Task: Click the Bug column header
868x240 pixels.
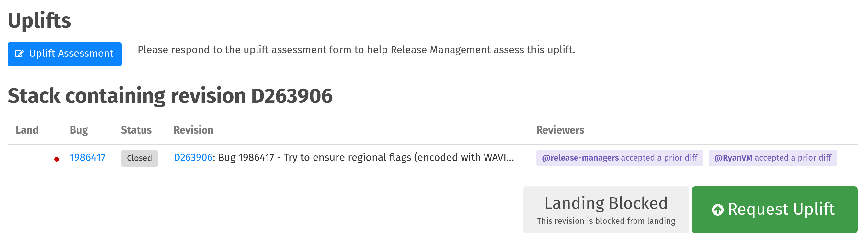Action: click(x=79, y=130)
